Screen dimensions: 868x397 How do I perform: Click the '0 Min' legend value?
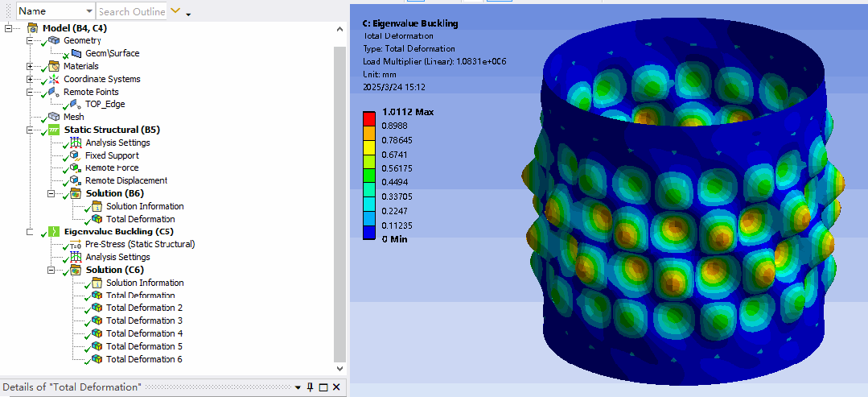coord(395,239)
